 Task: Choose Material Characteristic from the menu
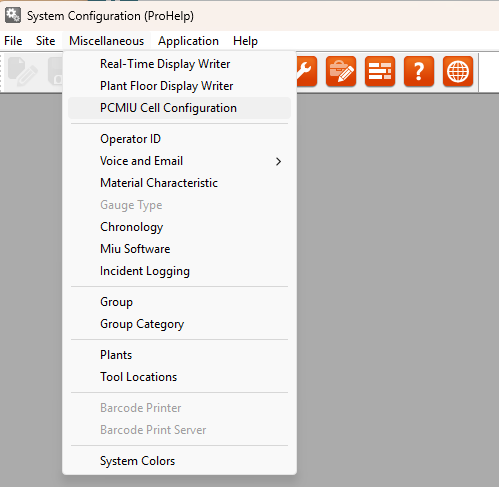(179, 183)
